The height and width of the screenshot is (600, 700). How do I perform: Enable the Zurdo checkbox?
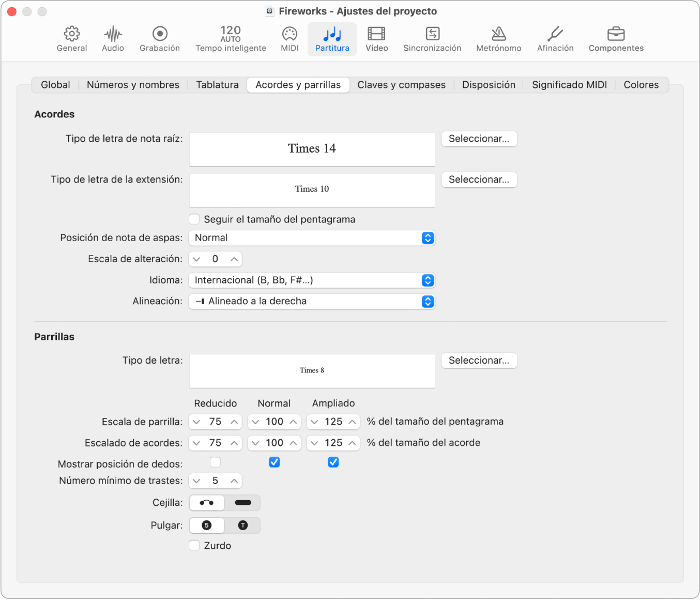click(x=194, y=545)
